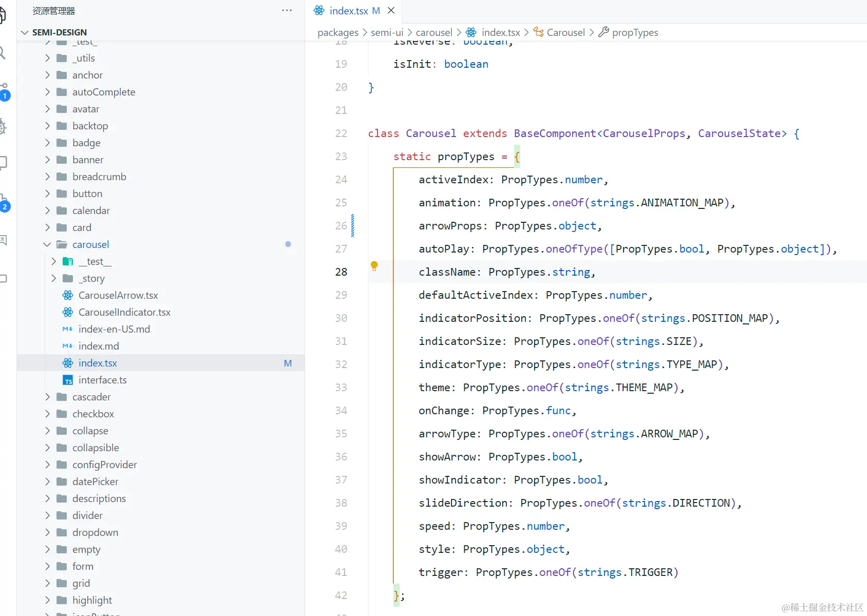Click the wrench icon before propTypes breadcrumb
Screen dimensions: 867x616
point(604,32)
